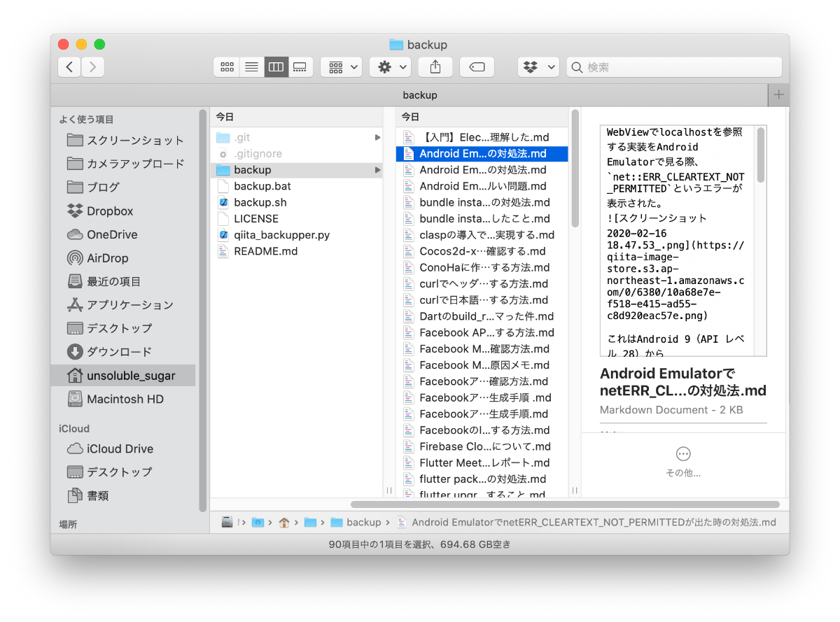Add a new tab with plus button
The height and width of the screenshot is (622, 840).
click(778, 95)
